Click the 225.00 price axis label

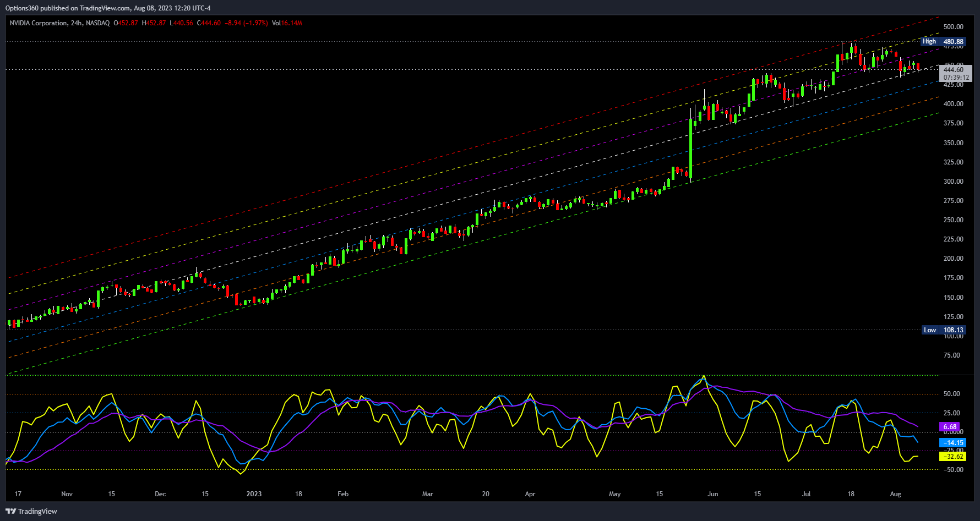[x=954, y=239]
